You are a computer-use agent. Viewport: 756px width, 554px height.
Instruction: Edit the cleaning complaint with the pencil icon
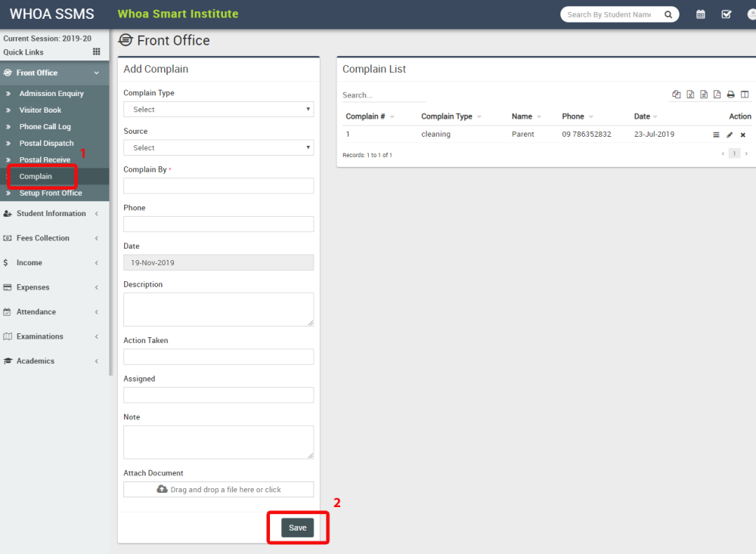(x=729, y=135)
